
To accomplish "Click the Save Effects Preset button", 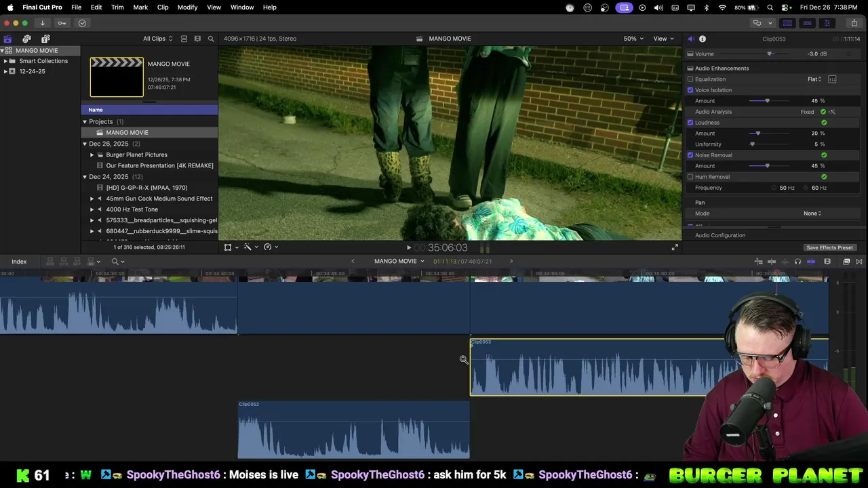I will point(829,247).
